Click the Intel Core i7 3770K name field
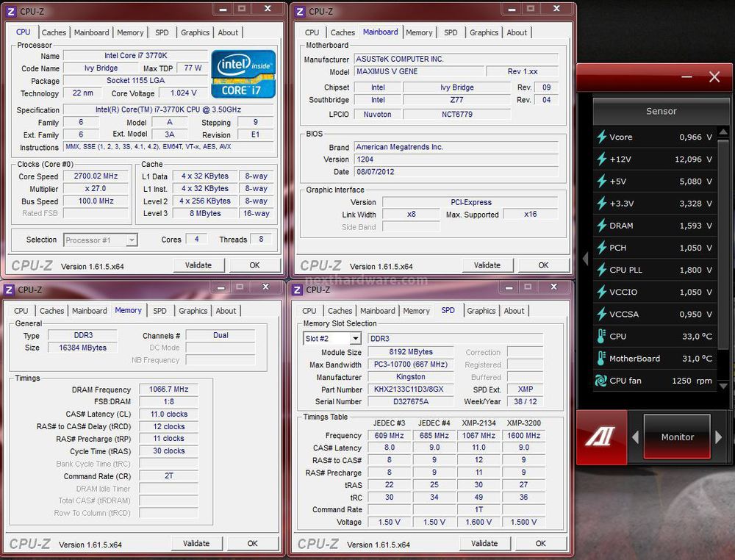Image resolution: width=735 pixels, height=560 pixels. coord(135,55)
